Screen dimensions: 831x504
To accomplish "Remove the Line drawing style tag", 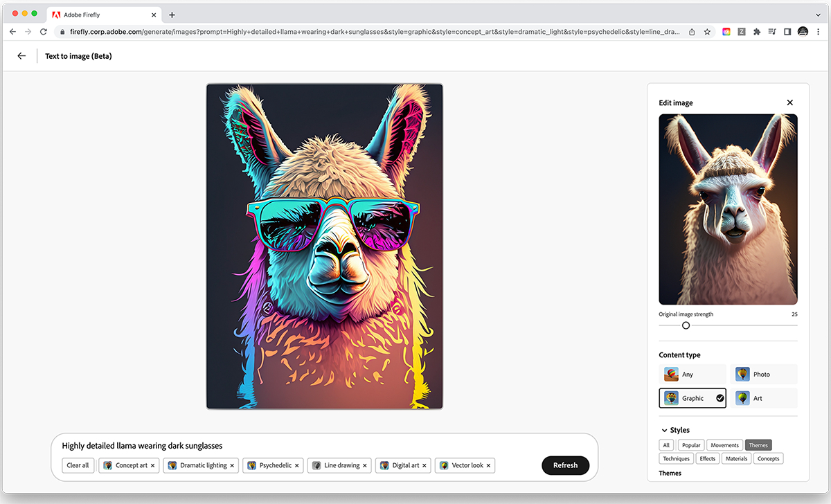I will point(365,466).
